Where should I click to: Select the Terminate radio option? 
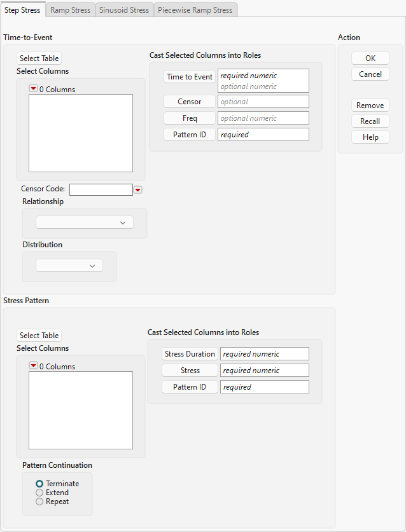click(39, 484)
